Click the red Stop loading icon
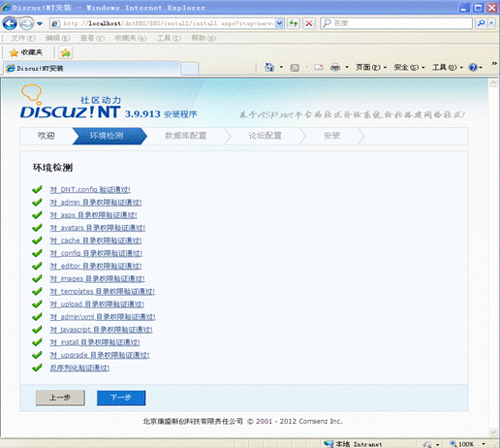Screen dimensions: 500x448 coord(309,23)
